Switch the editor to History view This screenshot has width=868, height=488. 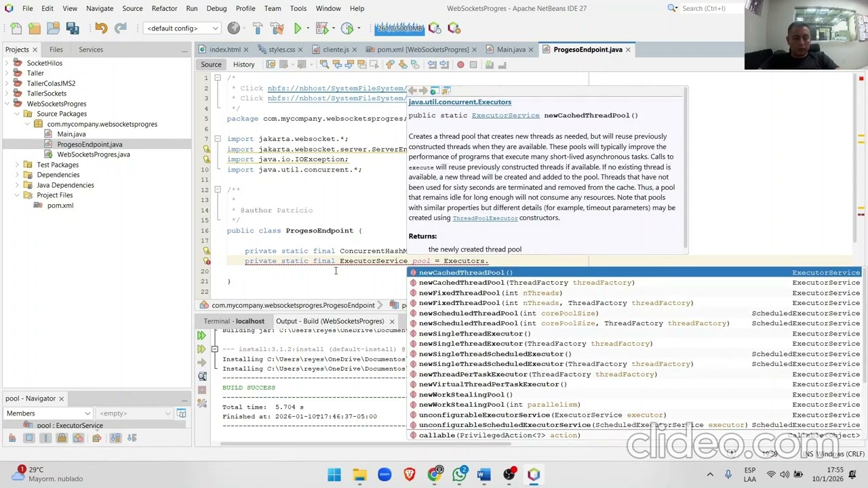[x=243, y=64]
